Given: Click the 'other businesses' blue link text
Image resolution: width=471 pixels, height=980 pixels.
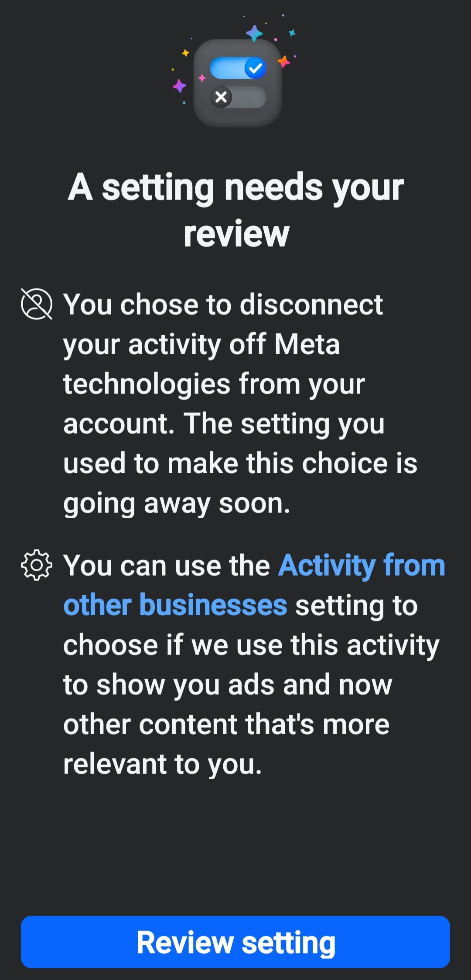Looking at the screenshot, I should [x=175, y=605].
